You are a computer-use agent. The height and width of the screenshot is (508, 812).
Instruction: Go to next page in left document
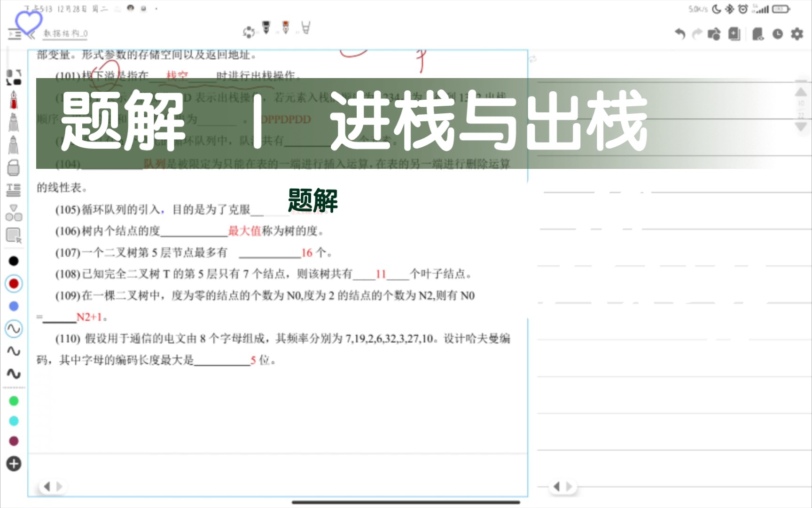59,486
